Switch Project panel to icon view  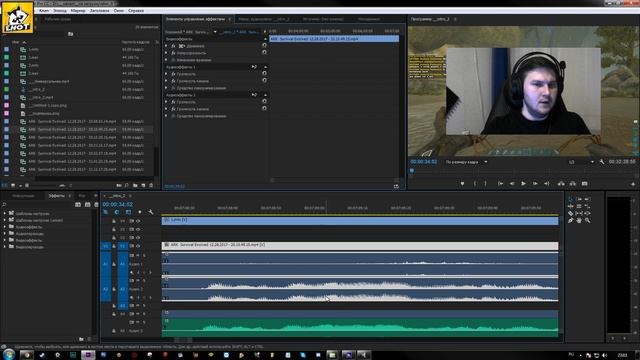[x=13, y=185]
